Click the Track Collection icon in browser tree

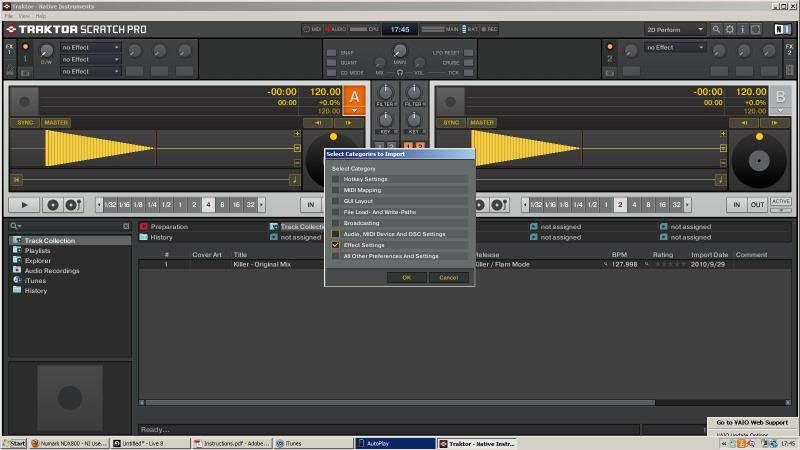pyautogui.click(x=17, y=241)
